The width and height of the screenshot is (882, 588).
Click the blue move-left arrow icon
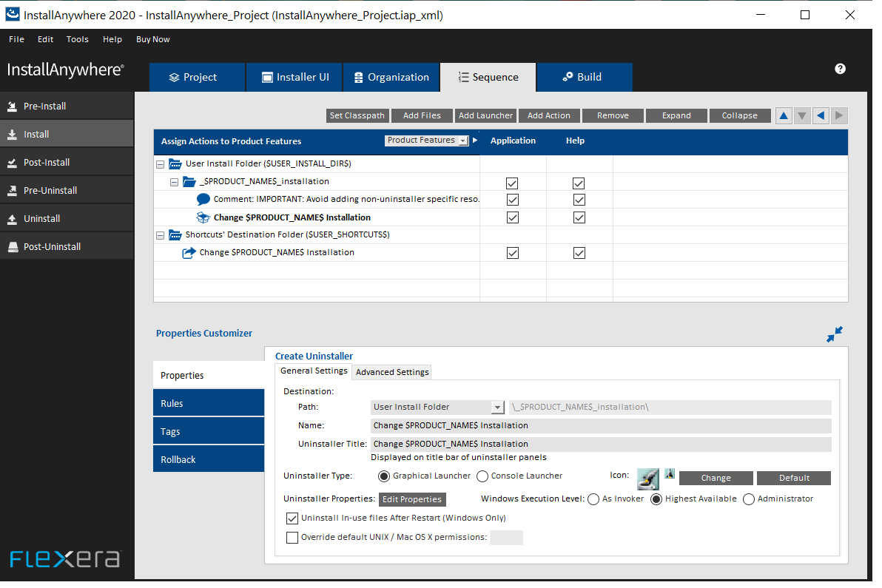point(820,116)
